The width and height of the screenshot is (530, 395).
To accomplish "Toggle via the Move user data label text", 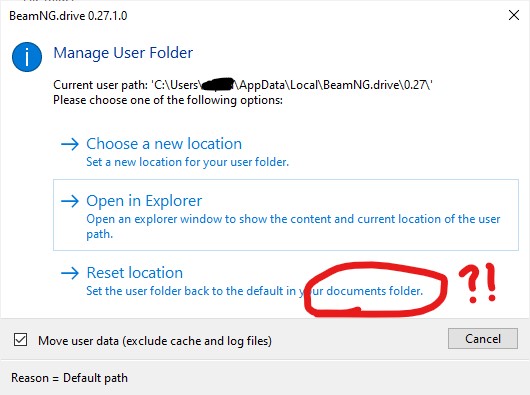I will [x=155, y=341].
